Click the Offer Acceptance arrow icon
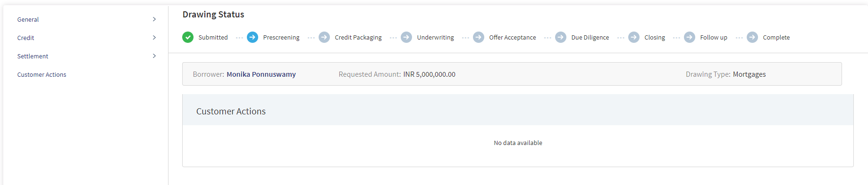868x185 pixels. click(x=479, y=37)
